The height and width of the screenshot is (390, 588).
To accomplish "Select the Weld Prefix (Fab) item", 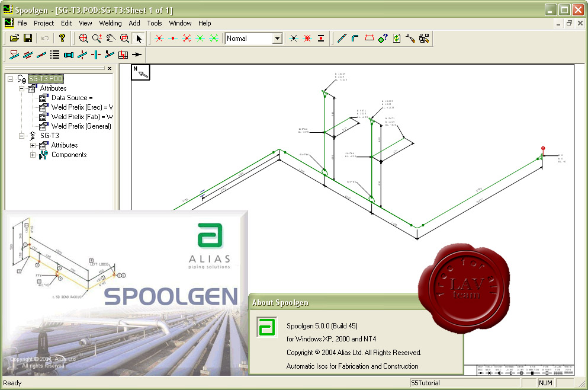I will coord(82,117).
